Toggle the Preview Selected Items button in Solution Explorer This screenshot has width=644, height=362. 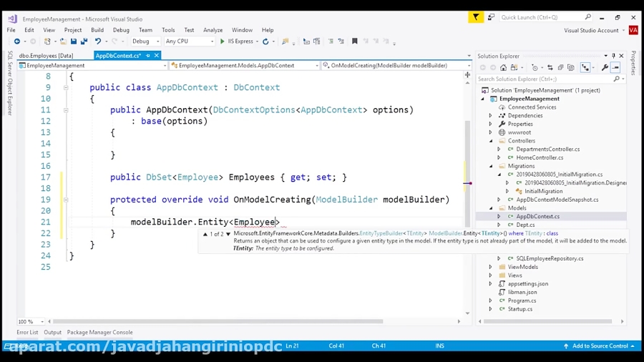(x=615, y=68)
